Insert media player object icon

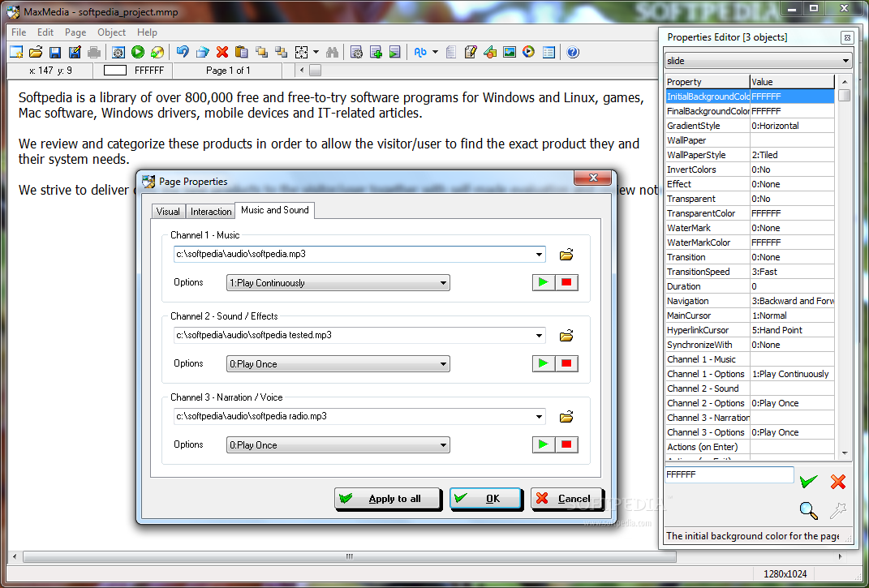point(529,52)
